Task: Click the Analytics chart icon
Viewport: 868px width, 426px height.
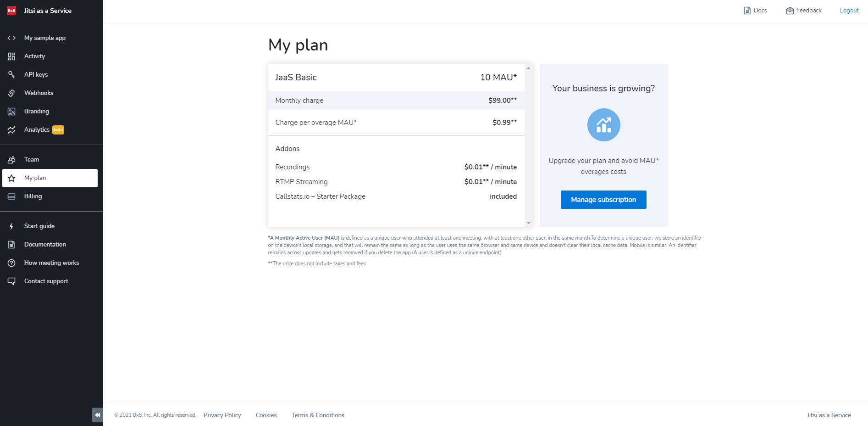Action: coord(11,130)
